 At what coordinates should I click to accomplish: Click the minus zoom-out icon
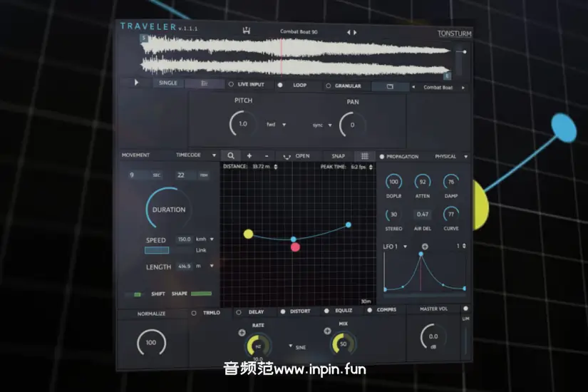[x=267, y=155]
